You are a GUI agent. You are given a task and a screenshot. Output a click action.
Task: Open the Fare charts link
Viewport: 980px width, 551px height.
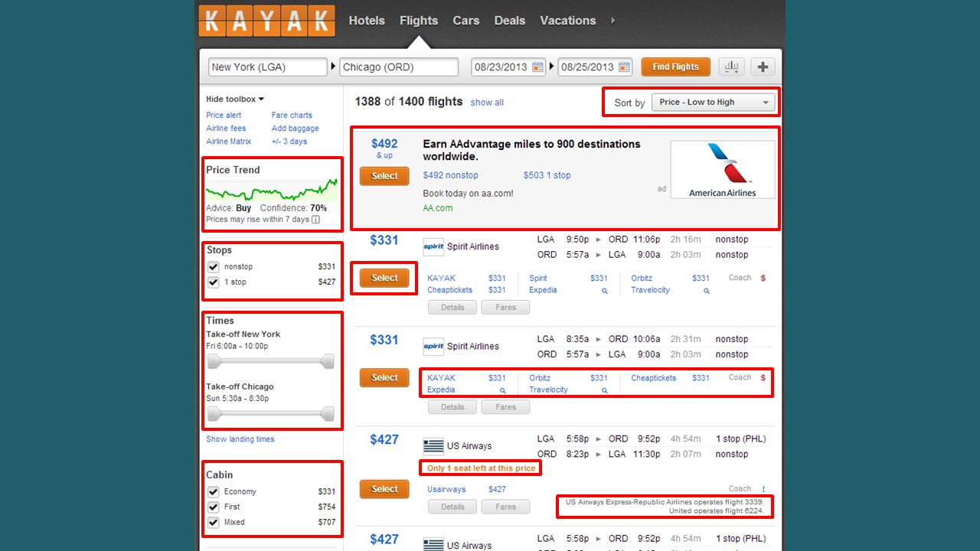point(292,116)
